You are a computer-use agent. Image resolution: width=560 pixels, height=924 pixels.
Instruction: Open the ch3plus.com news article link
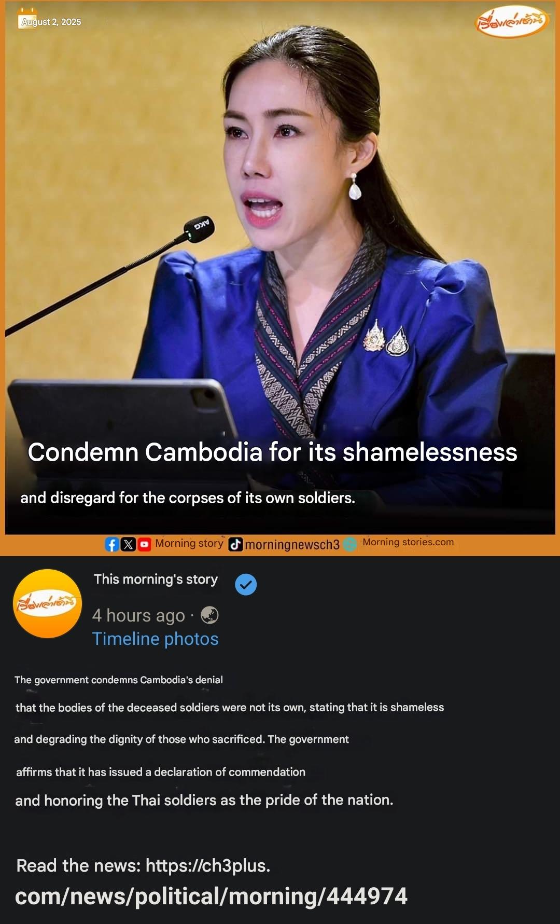pyautogui.click(x=211, y=881)
